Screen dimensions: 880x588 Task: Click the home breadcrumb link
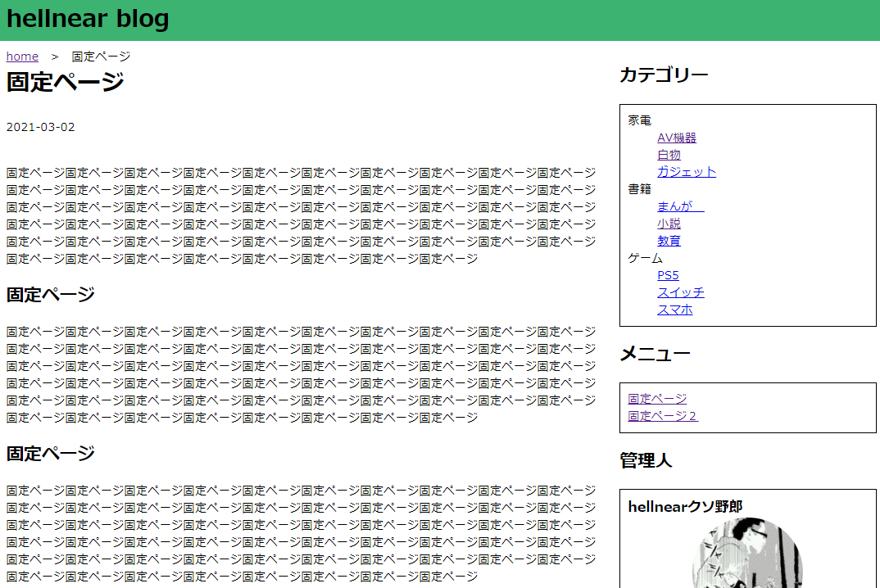22,57
